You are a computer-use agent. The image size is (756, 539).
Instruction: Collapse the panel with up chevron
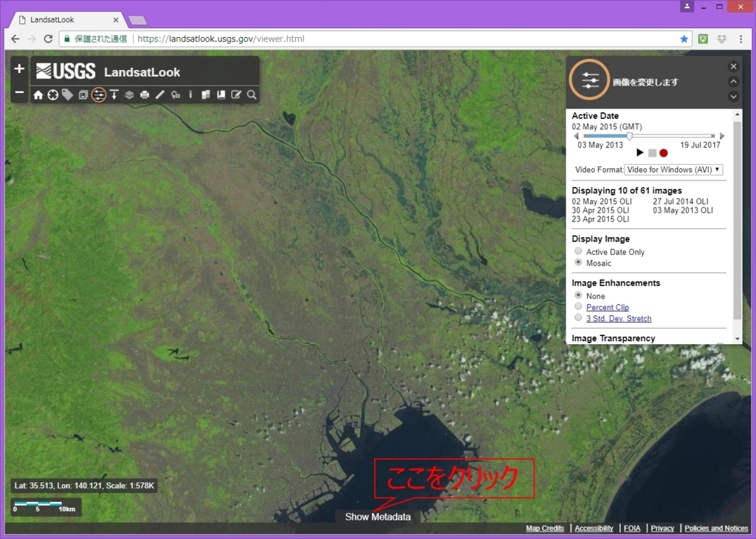[x=733, y=81]
